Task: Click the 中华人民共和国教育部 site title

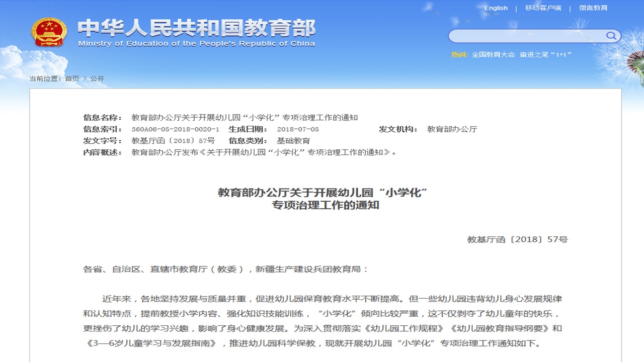Action: pos(196,28)
